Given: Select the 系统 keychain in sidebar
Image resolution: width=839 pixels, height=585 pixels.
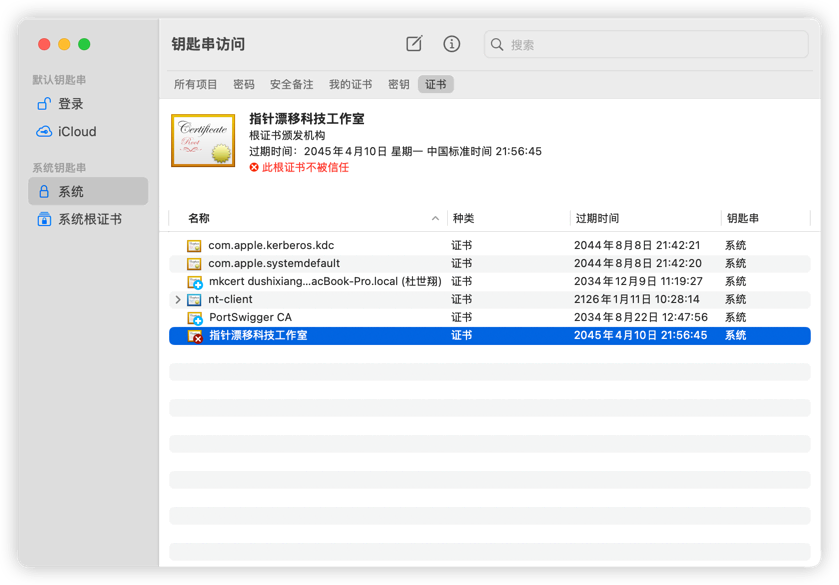Looking at the screenshot, I should tap(70, 192).
